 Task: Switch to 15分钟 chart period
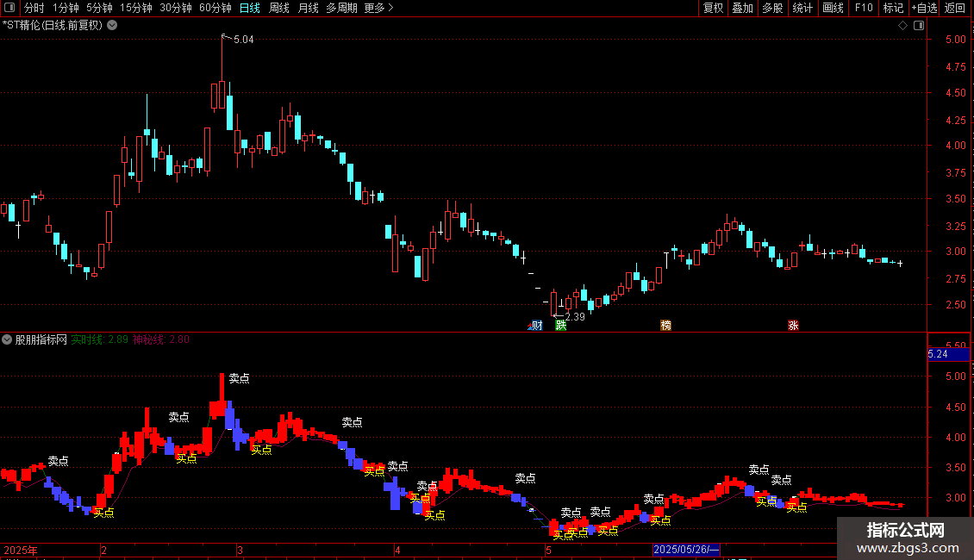pyautogui.click(x=136, y=8)
